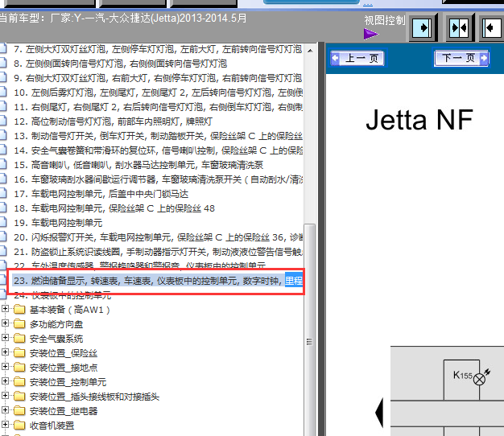The image size is (504, 436).
Task: Click the 当前车型 vehicle info text
Action: click(x=123, y=18)
